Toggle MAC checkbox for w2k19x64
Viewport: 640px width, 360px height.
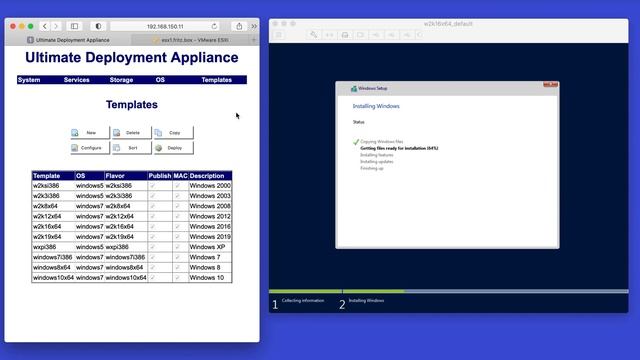pyautogui.click(x=178, y=237)
